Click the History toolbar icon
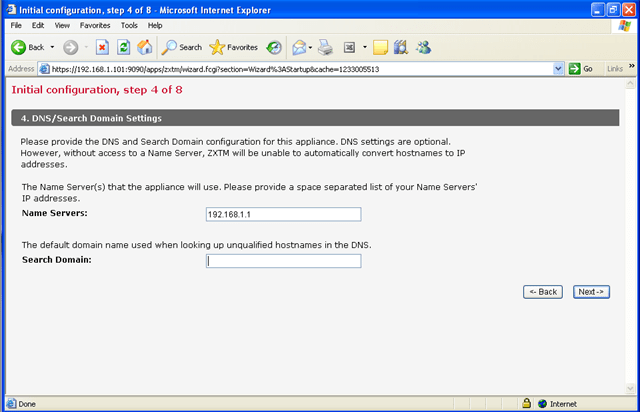Viewport: 640px width, 412px height. (273, 47)
